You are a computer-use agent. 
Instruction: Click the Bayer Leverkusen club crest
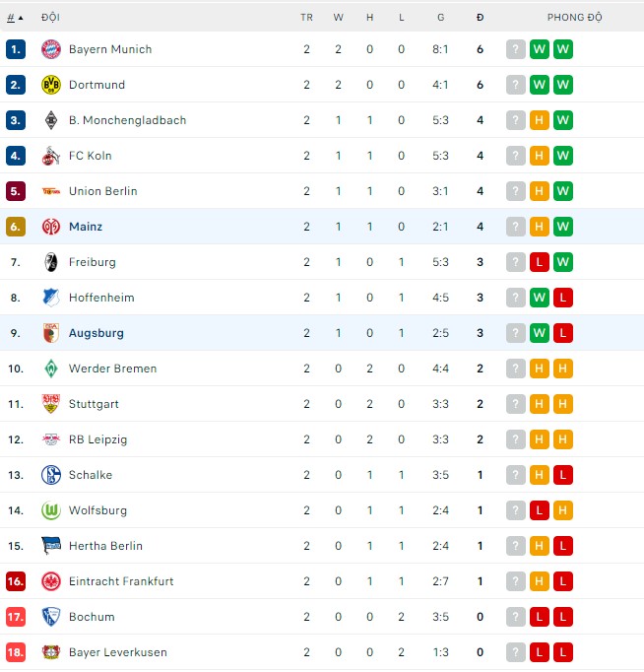(x=51, y=652)
